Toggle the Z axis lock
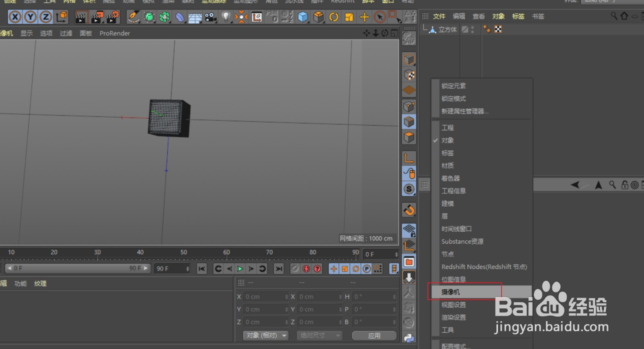 click(45, 17)
